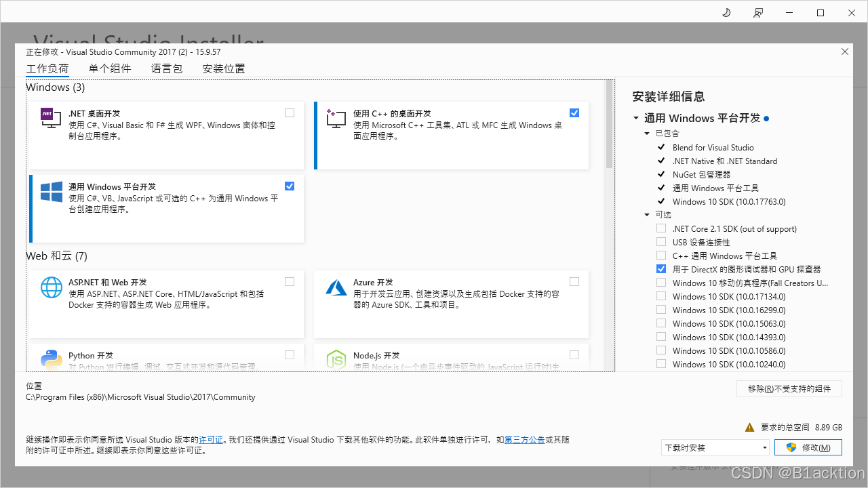The height and width of the screenshot is (488, 868).
Task: Uncheck DirectX 图形调试器和 GPU 探查器
Action: pyautogui.click(x=661, y=269)
